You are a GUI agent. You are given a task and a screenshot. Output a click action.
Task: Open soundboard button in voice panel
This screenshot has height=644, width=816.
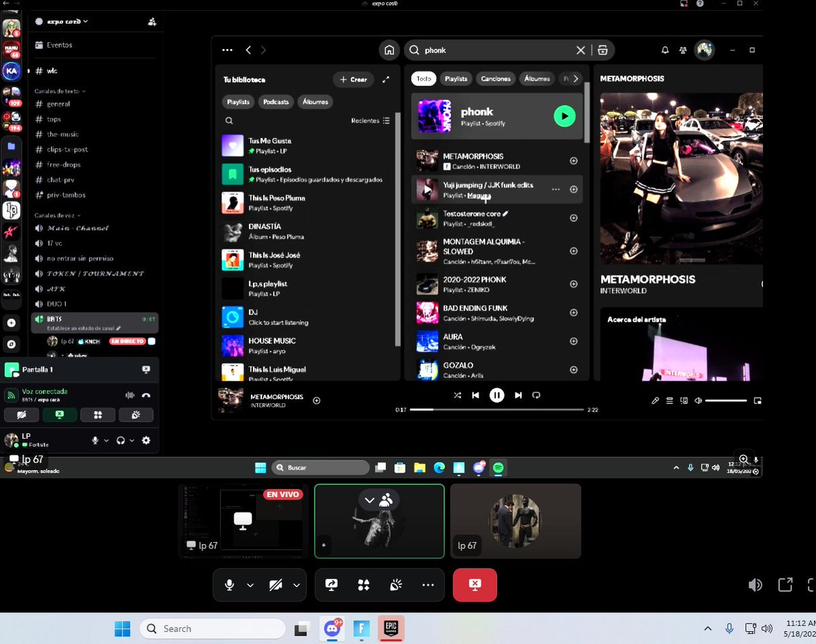tap(136, 415)
